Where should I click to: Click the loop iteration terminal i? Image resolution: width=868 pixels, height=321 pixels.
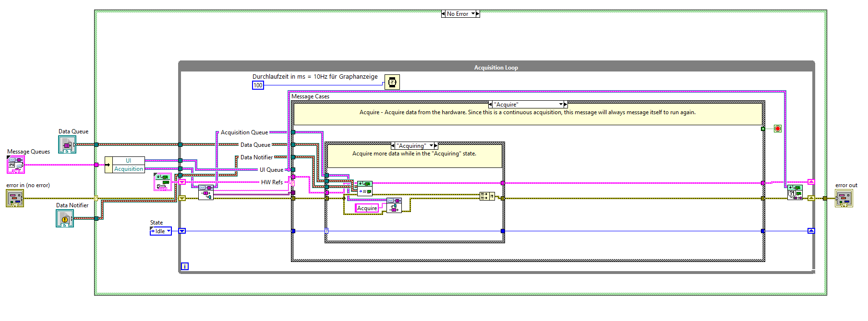pos(185,266)
